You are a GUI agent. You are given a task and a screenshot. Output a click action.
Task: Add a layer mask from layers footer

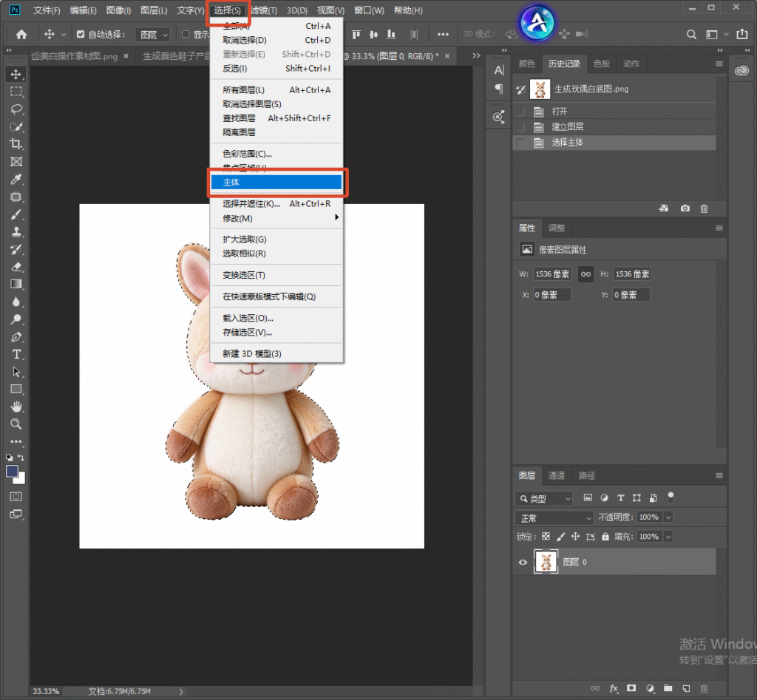pos(631,688)
